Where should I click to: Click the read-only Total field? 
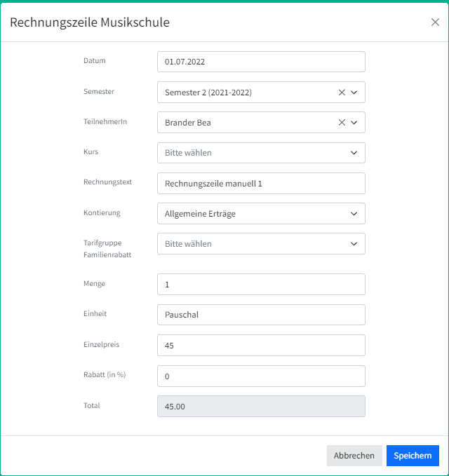coord(261,406)
